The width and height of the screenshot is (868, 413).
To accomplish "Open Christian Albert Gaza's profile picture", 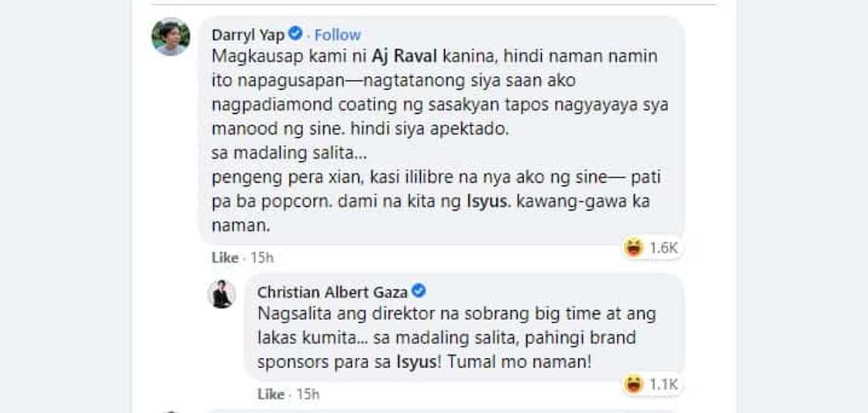I will (222, 294).
